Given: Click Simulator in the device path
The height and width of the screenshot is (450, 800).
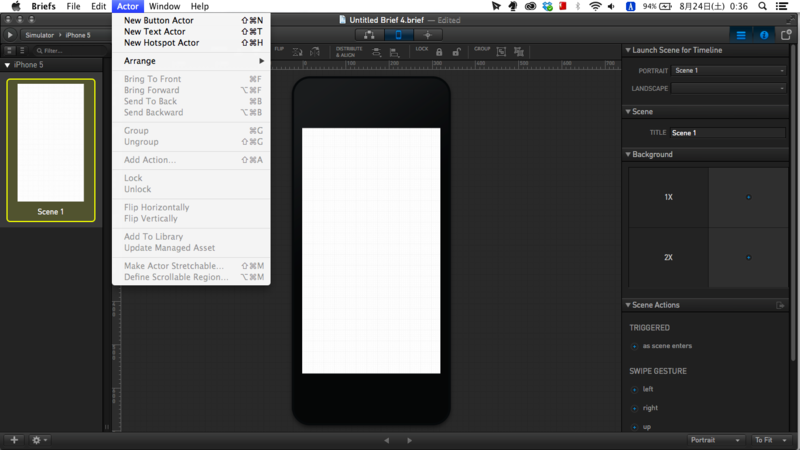Looking at the screenshot, I should pos(39,35).
